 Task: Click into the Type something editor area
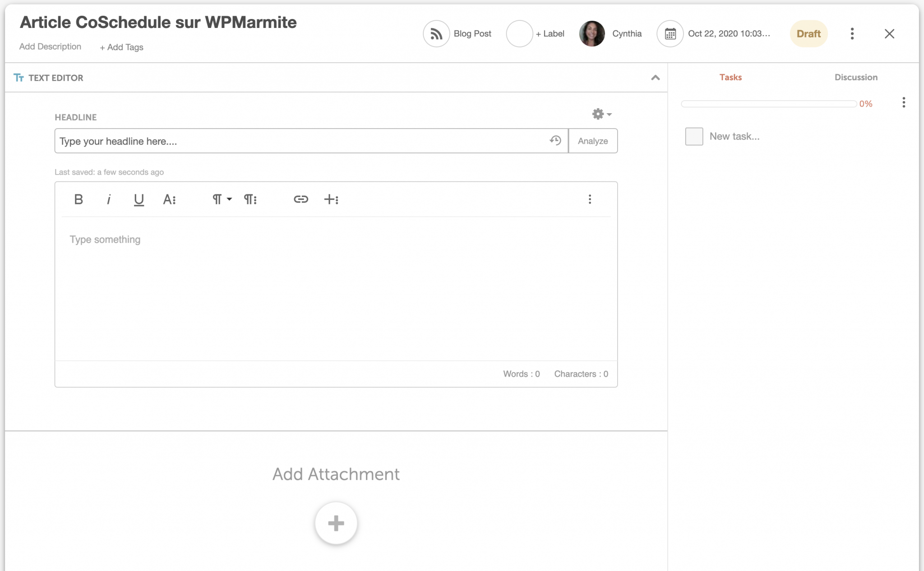pyautogui.click(x=336, y=289)
